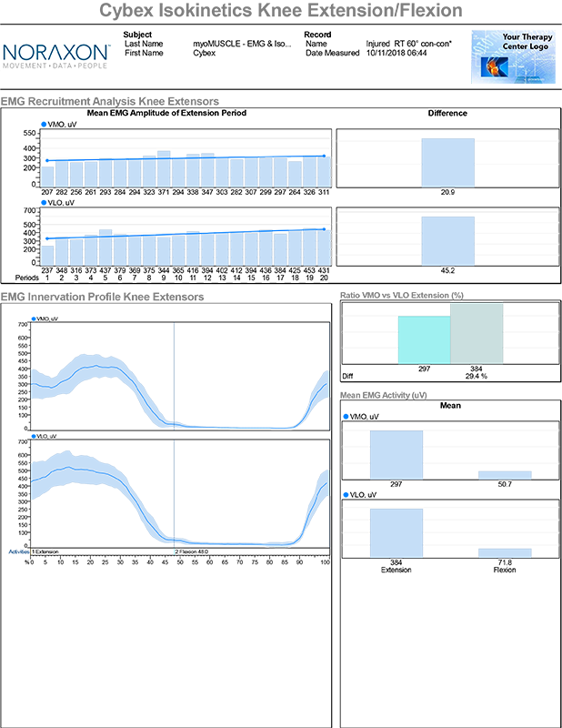
Task: Click the Mean EMG Activity (uV) heading
Action: (x=384, y=395)
